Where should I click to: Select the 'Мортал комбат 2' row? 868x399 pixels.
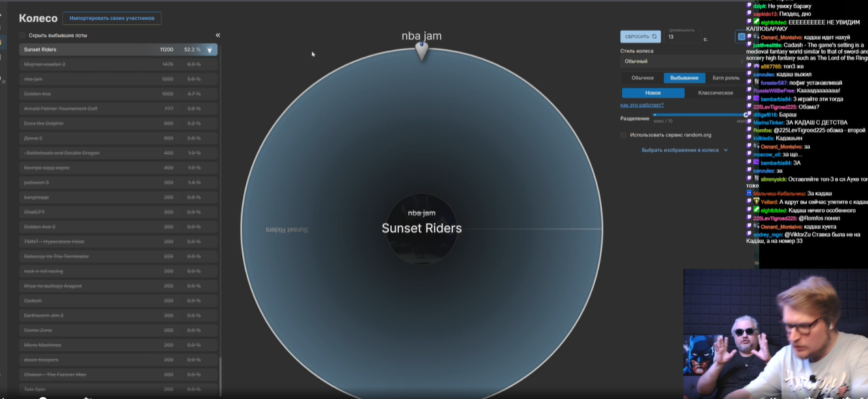pyautogui.click(x=118, y=64)
